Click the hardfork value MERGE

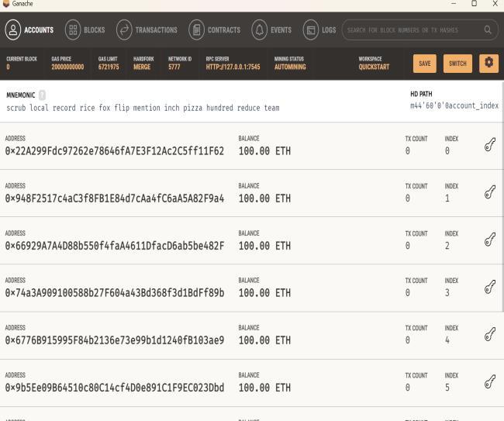click(x=142, y=67)
